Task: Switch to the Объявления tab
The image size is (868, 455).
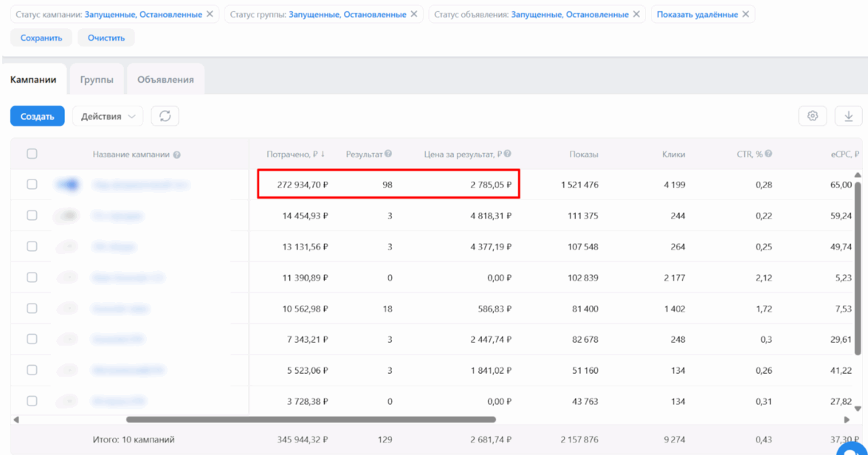Action: point(165,80)
